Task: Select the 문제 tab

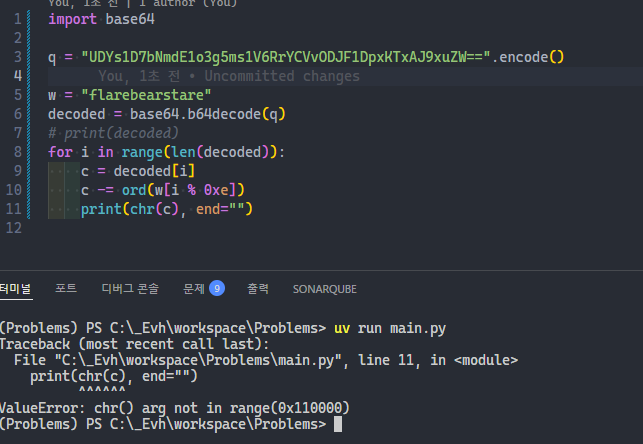Action: (x=194, y=289)
